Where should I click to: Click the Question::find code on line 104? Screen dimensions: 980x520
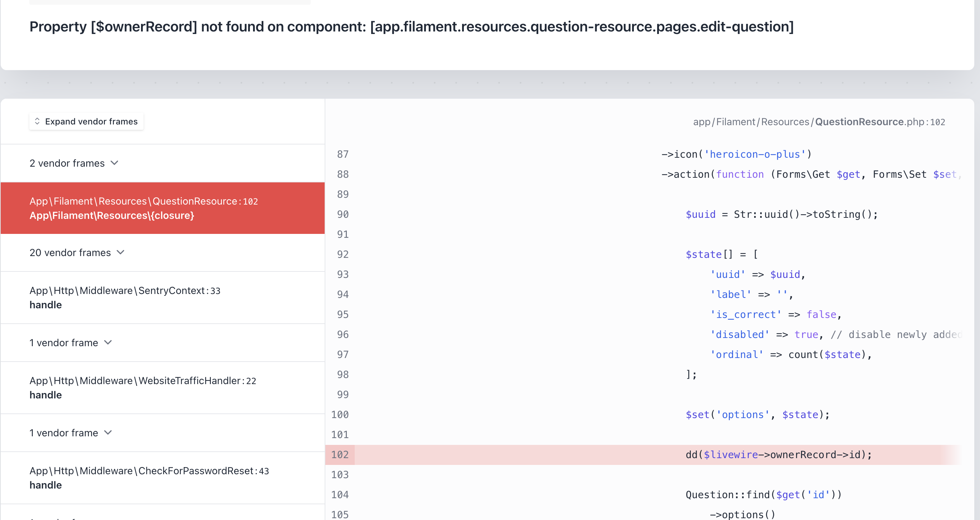tap(763, 495)
